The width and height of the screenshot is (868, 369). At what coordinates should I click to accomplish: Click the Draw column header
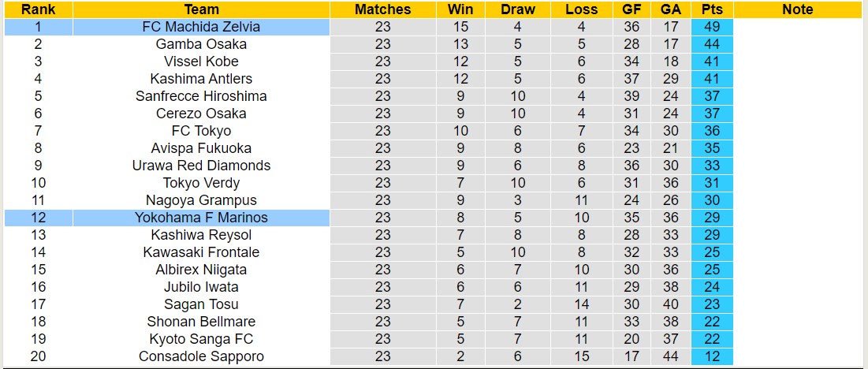click(517, 9)
